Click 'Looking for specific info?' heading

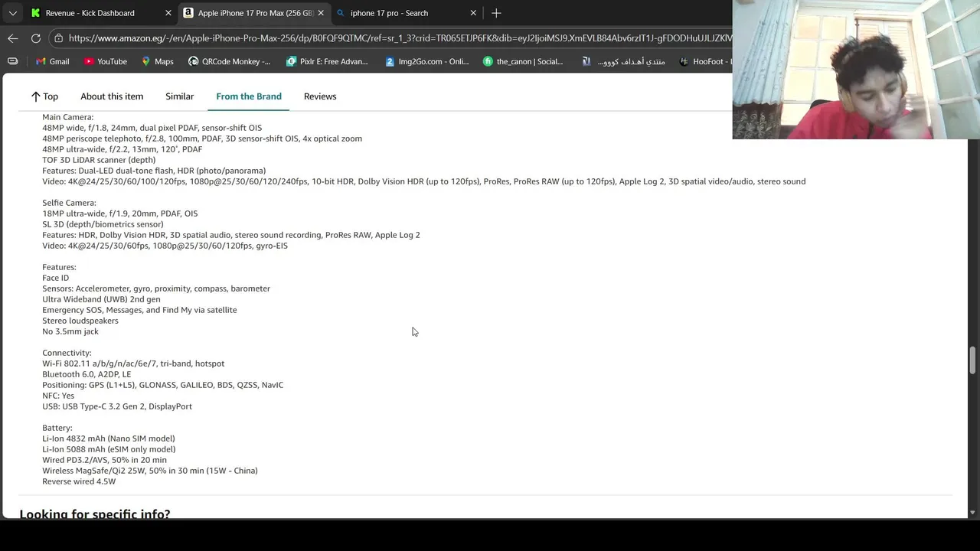click(95, 514)
